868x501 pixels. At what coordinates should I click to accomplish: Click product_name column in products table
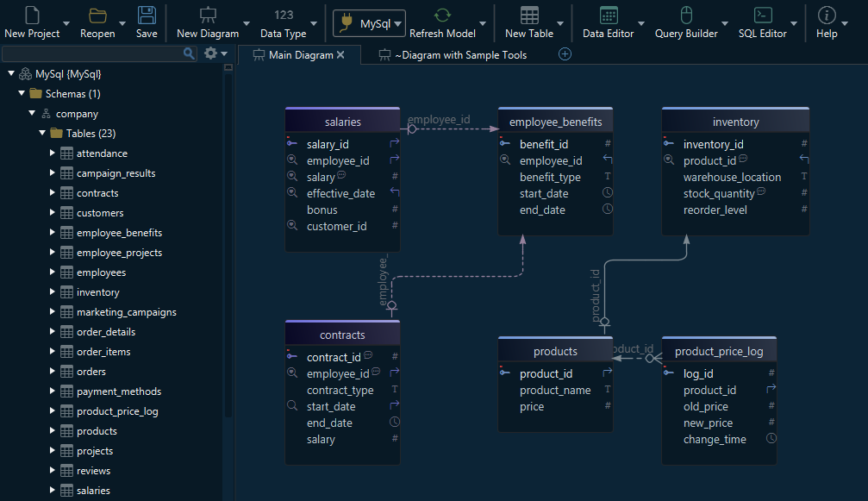click(555, 391)
